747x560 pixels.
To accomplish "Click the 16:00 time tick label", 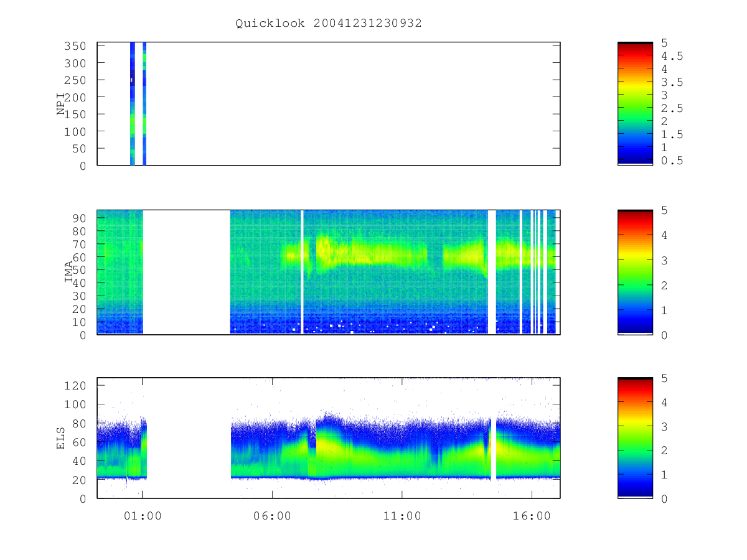I will pos(532,516).
